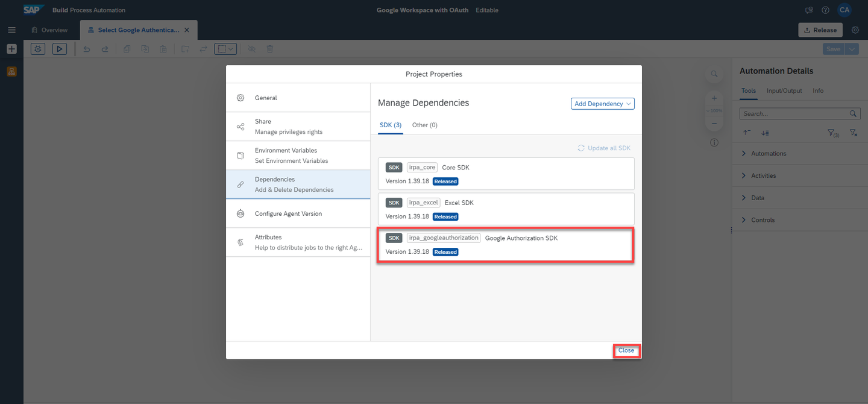Click the Project Properties dialog title

[x=434, y=74]
